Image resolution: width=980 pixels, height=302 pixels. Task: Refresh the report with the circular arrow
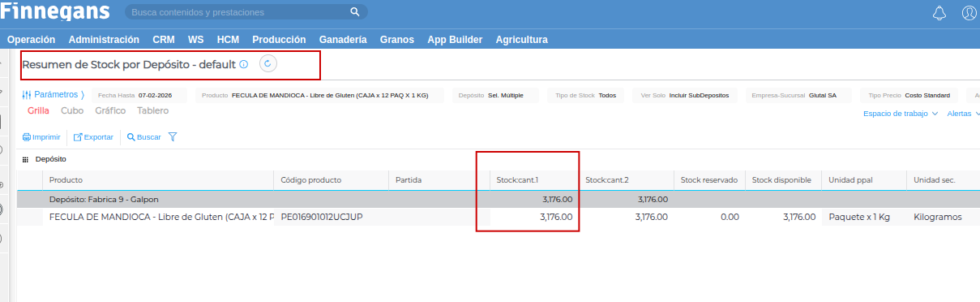coord(268,63)
